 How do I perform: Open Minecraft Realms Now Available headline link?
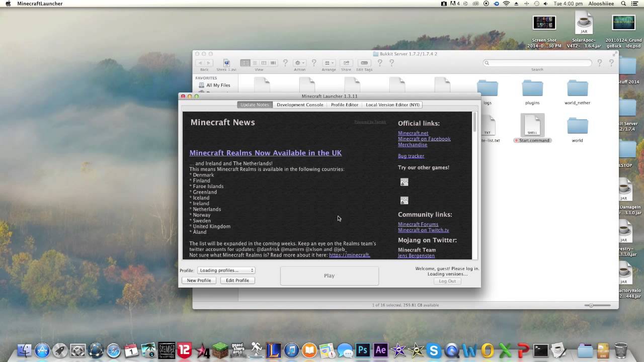[x=266, y=153]
